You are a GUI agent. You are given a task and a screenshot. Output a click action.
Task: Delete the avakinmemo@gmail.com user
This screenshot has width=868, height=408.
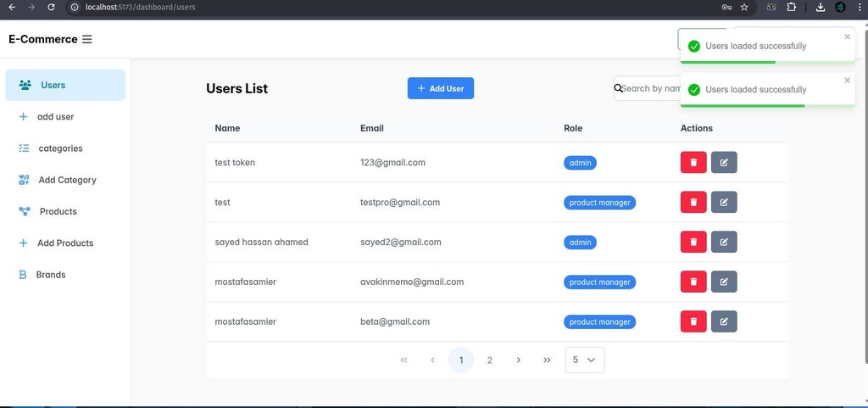click(693, 282)
